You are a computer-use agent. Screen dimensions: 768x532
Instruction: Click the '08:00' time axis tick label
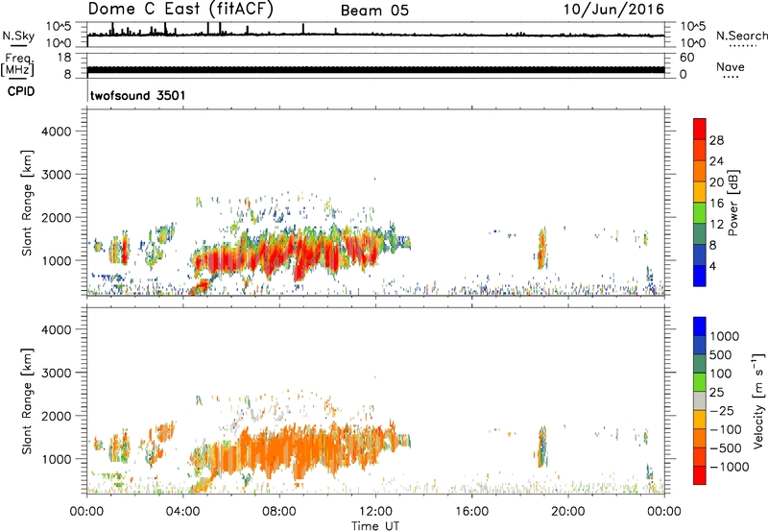coord(279,512)
